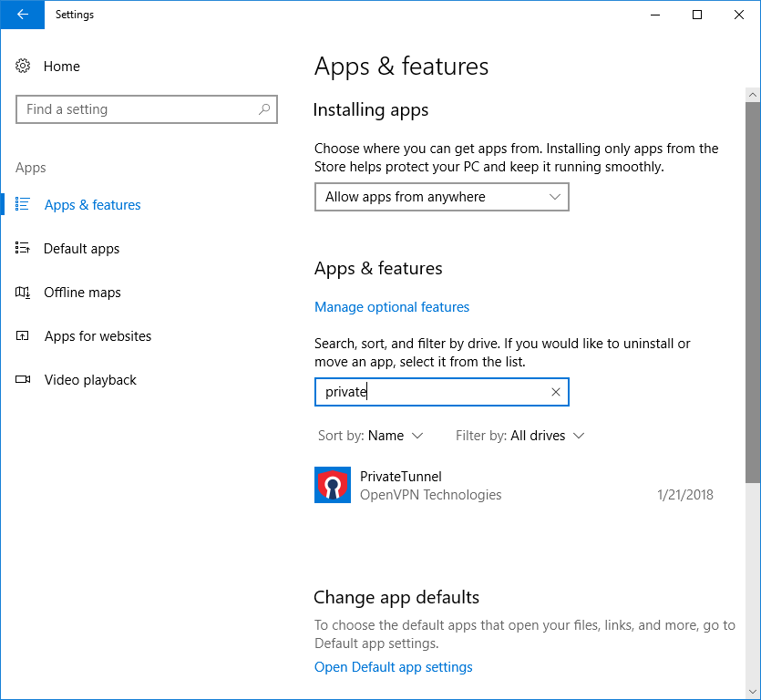Open Default app settings link
The image size is (761, 700).
point(393,667)
